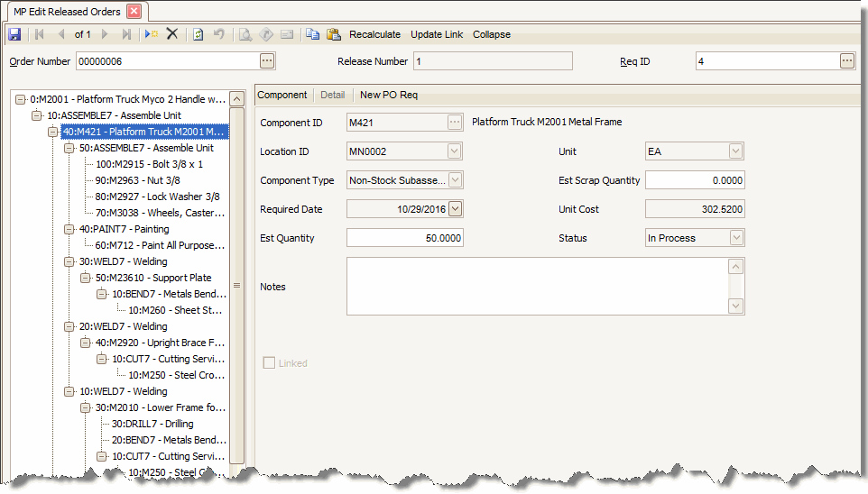Viewport: 868px width, 494px height.
Task: Collapse the 40:PAINT7 Painting tree node
Action: pos(69,229)
